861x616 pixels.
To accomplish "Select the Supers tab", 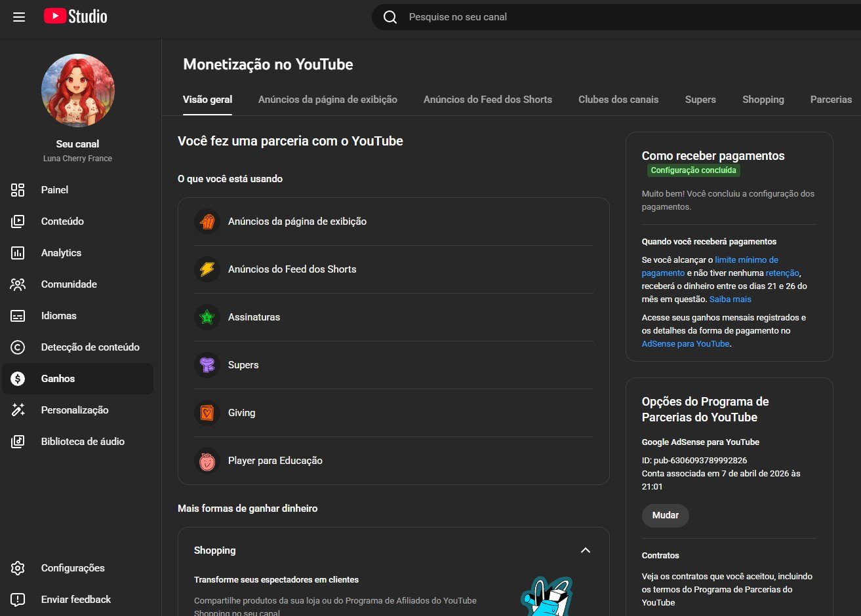I will (700, 100).
